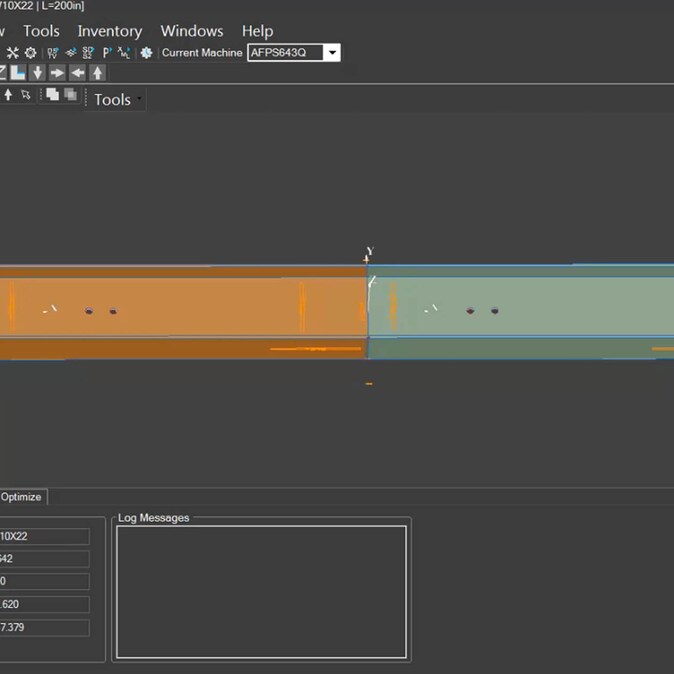The width and height of the screenshot is (674, 674).
Task: Click the blue gear clock icon
Action: pyautogui.click(x=147, y=53)
